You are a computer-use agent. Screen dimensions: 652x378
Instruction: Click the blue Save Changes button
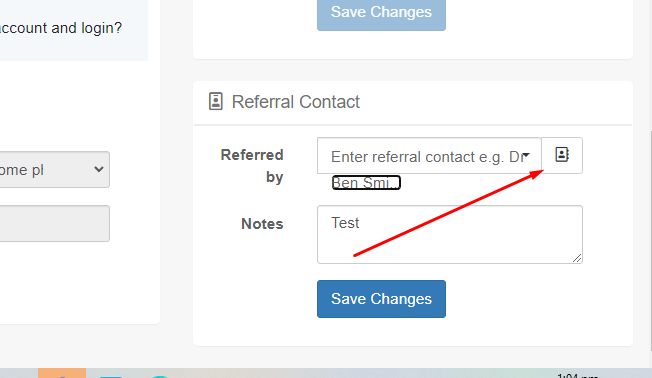click(381, 299)
